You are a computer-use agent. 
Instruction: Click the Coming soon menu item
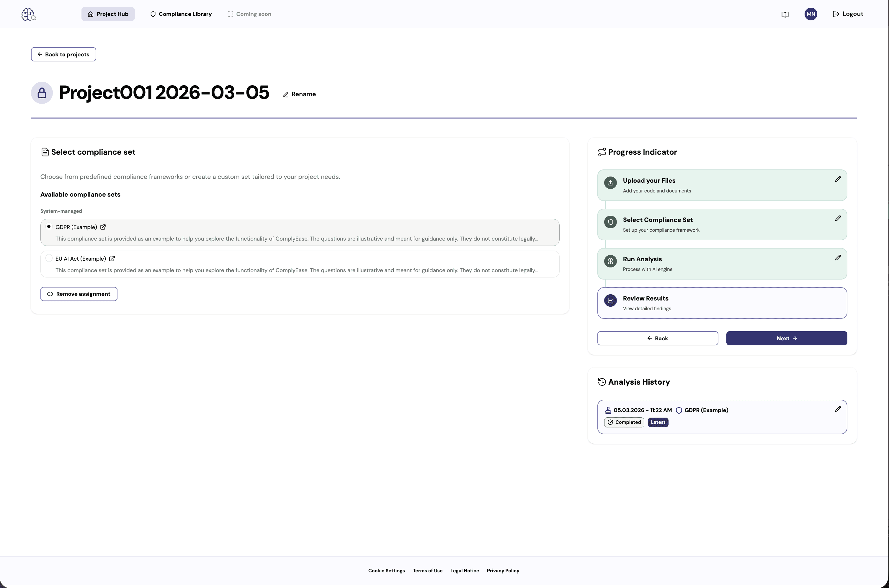point(249,14)
